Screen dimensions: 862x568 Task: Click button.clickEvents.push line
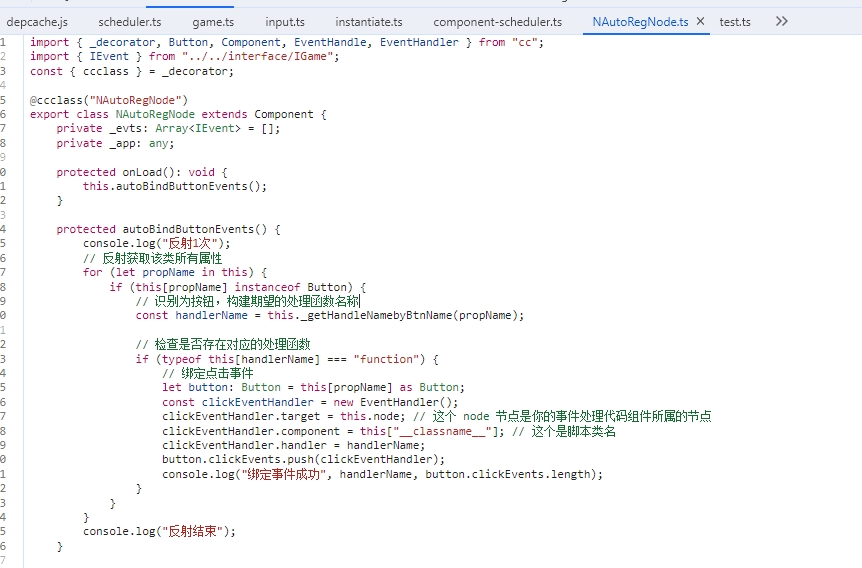click(x=303, y=460)
